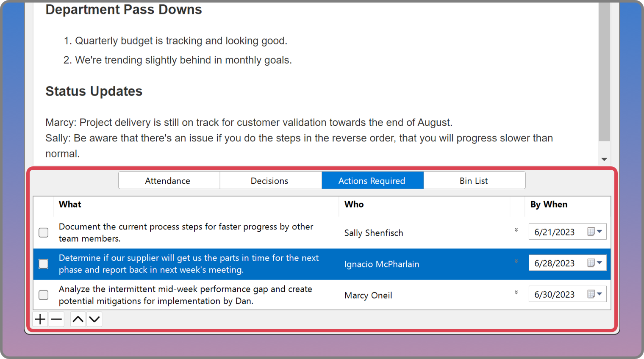This screenshot has width=644, height=359.
Task: Open calendar picker for 6/30/2023 date
Action: point(594,294)
